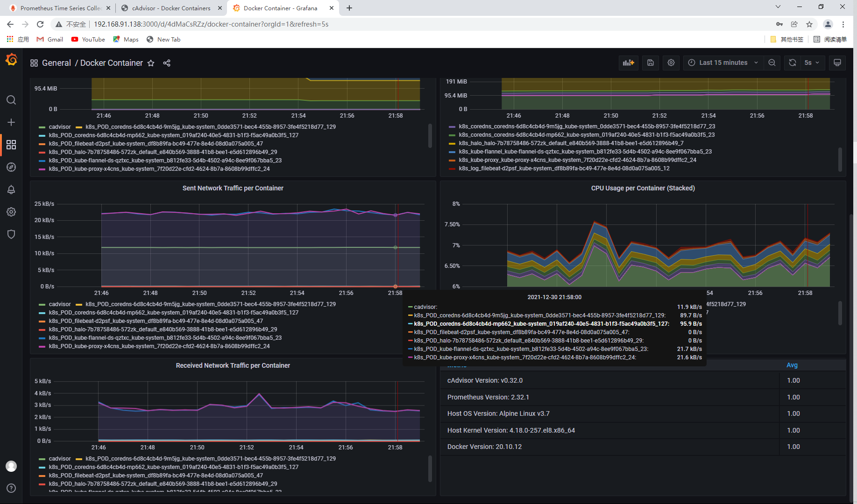
Task: Open the Last 15 minutes time picker
Action: tap(723, 63)
